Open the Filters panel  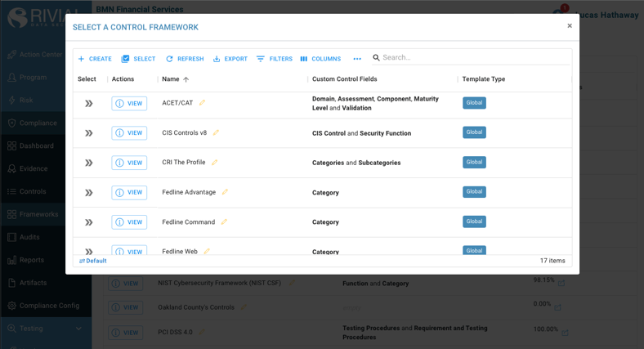(274, 59)
